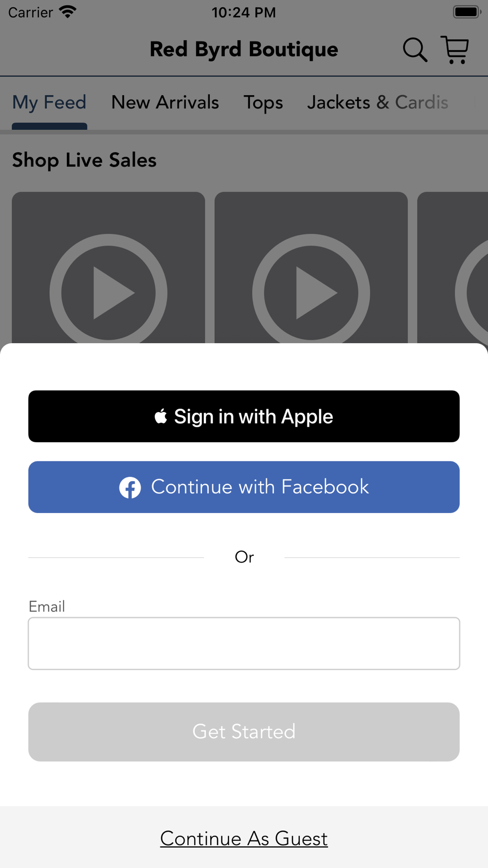
Task: Open the Tops tab
Action: [x=264, y=103]
